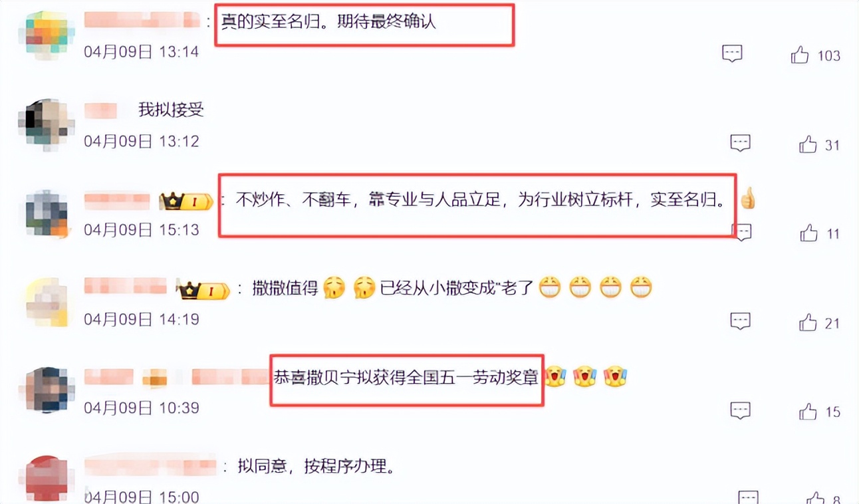Open the avatar of the '撒撒值得' commenter
This screenshot has width=859, height=504.
47,303
